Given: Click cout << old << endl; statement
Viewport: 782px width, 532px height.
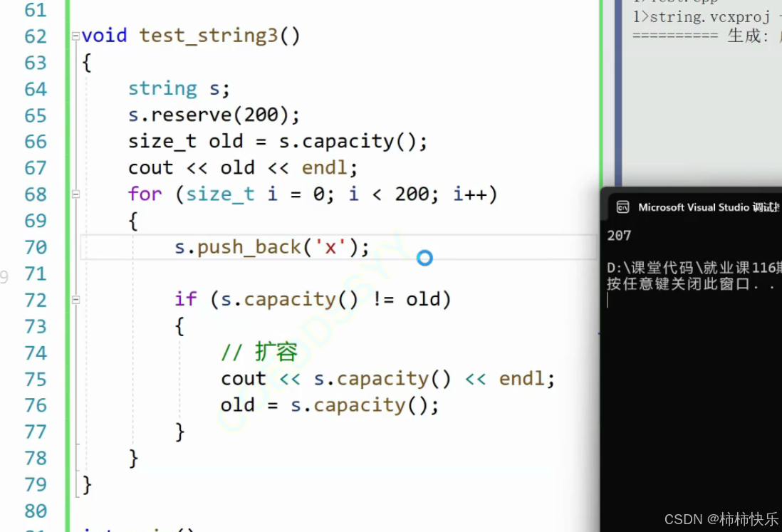Looking at the screenshot, I should [x=243, y=168].
